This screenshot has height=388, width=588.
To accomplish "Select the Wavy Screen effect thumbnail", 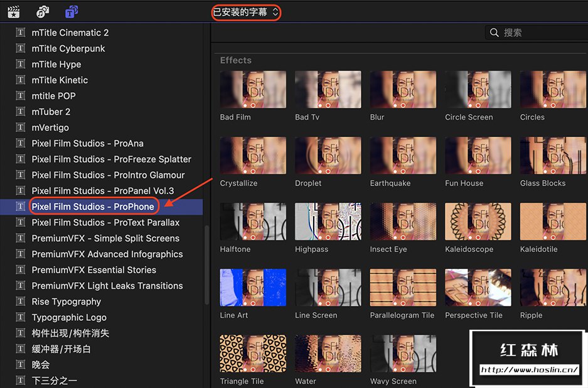I will coord(403,353).
